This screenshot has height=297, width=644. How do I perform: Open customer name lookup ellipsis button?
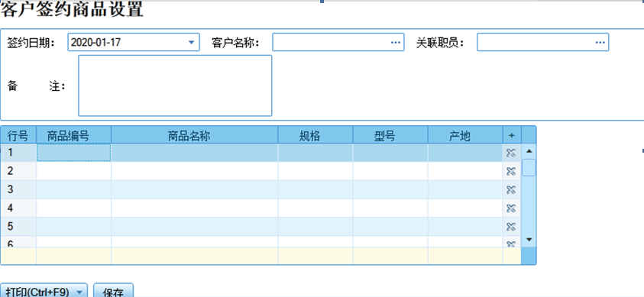pyautogui.click(x=396, y=42)
